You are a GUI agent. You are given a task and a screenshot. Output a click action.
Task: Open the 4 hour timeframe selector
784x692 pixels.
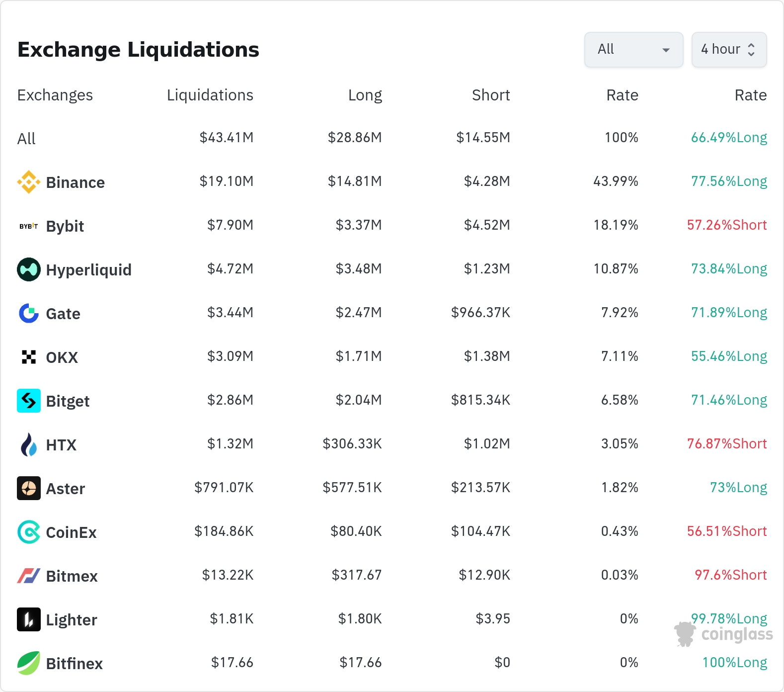click(x=729, y=50)
